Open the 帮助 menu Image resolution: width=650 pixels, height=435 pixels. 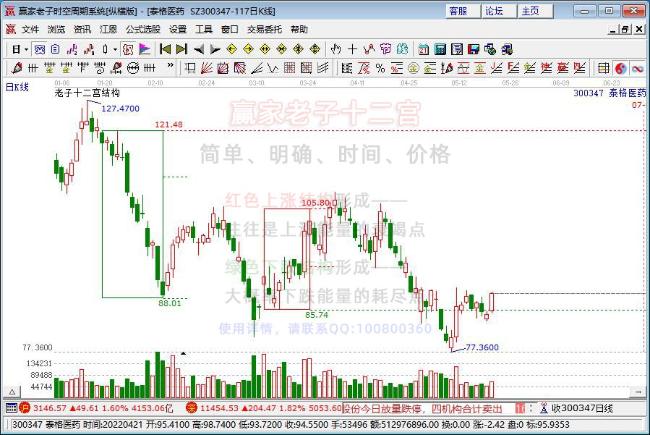[299, 29]
